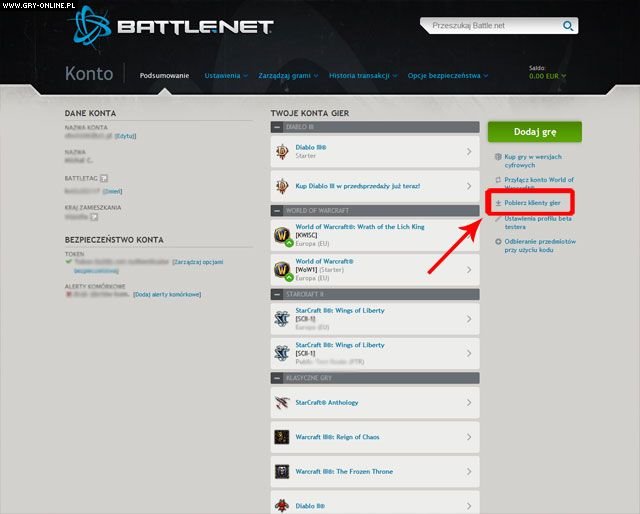Click the Diablo III Starter game icon

[x=282, y=151]
